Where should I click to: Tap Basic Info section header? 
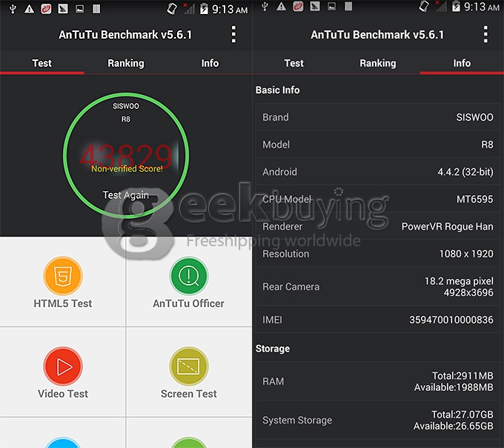[278, 90]
